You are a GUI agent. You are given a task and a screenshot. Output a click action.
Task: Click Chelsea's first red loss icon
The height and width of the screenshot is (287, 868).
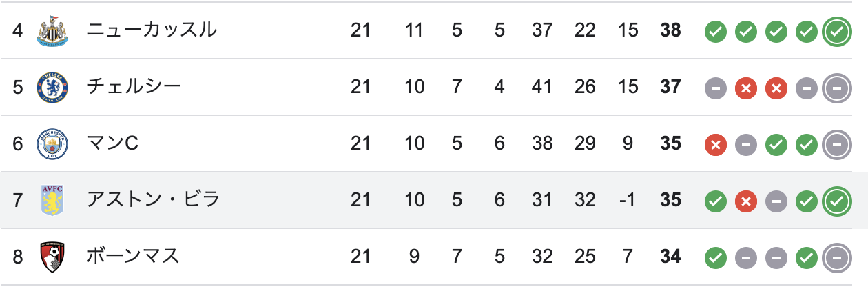pos(746,88)
